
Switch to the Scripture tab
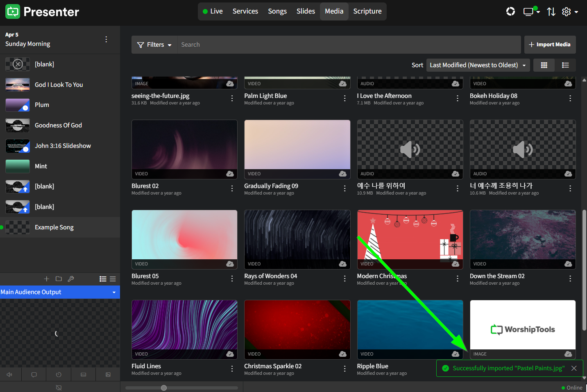[367, 11]
